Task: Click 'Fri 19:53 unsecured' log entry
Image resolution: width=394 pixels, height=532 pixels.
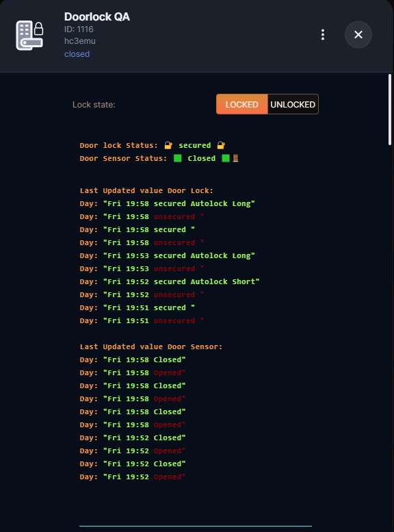Action: click(142, 268)
